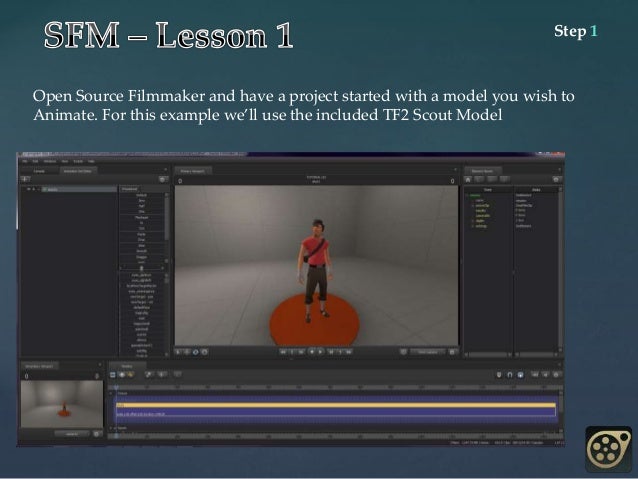Jump to the last frame with the rightmost playback button
This screenshot has height=479, width=638.
tap(349, 352)
